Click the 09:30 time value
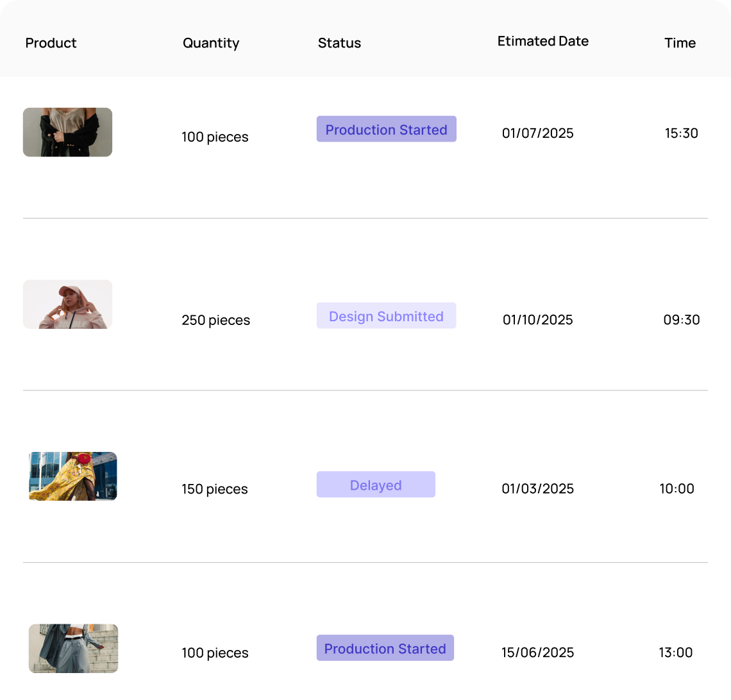The height and width of the screenshot is (700, 731). (681, 320)
